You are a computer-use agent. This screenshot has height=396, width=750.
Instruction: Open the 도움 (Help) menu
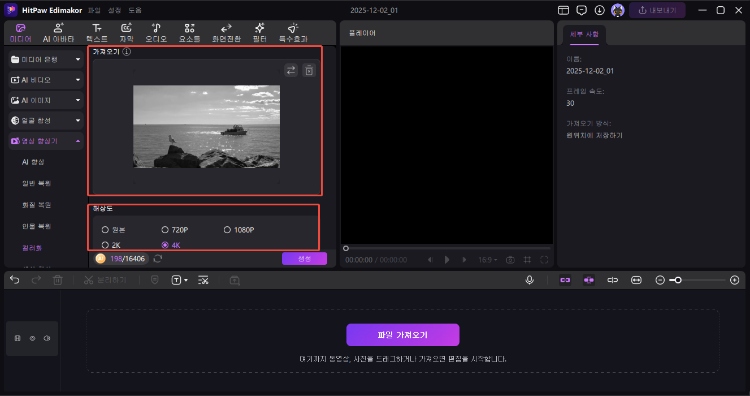click(x=135, y=10)
